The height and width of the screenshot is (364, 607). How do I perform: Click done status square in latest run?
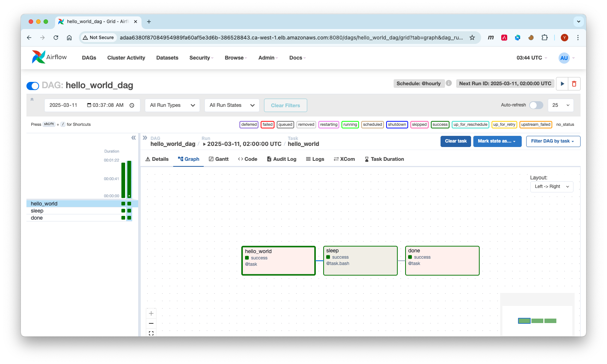[129, 218]
